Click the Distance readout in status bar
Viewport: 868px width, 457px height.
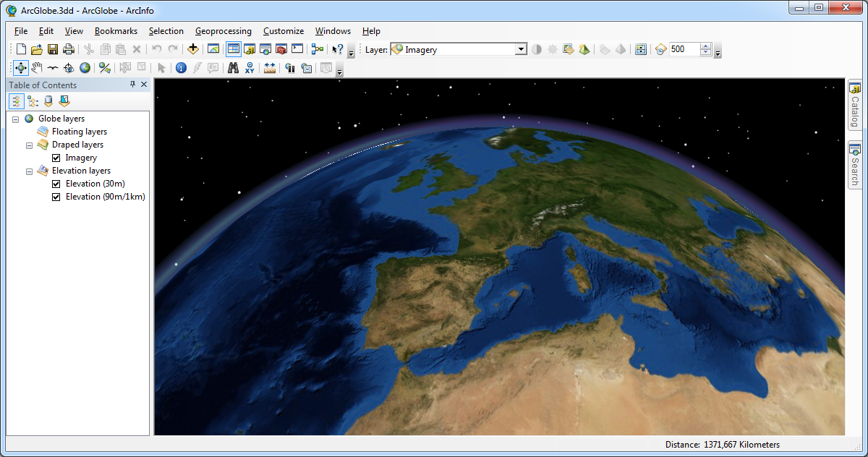(722, 445)
